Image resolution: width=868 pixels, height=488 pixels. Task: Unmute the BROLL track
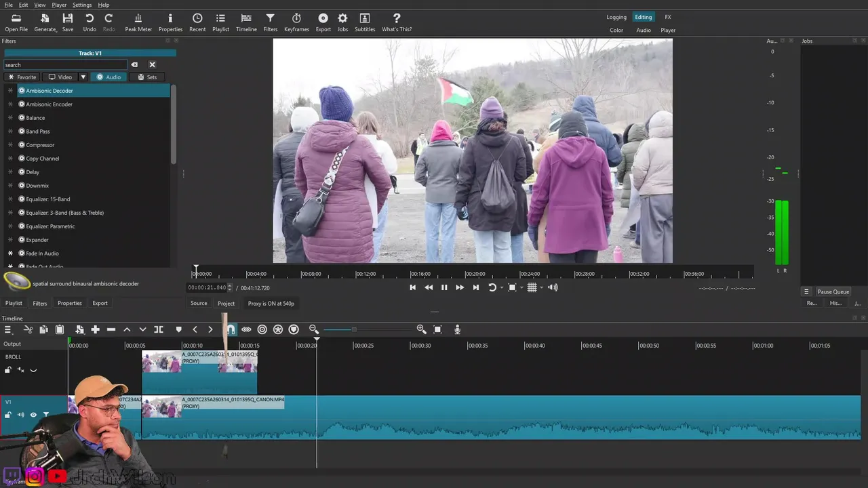[20, 370]
